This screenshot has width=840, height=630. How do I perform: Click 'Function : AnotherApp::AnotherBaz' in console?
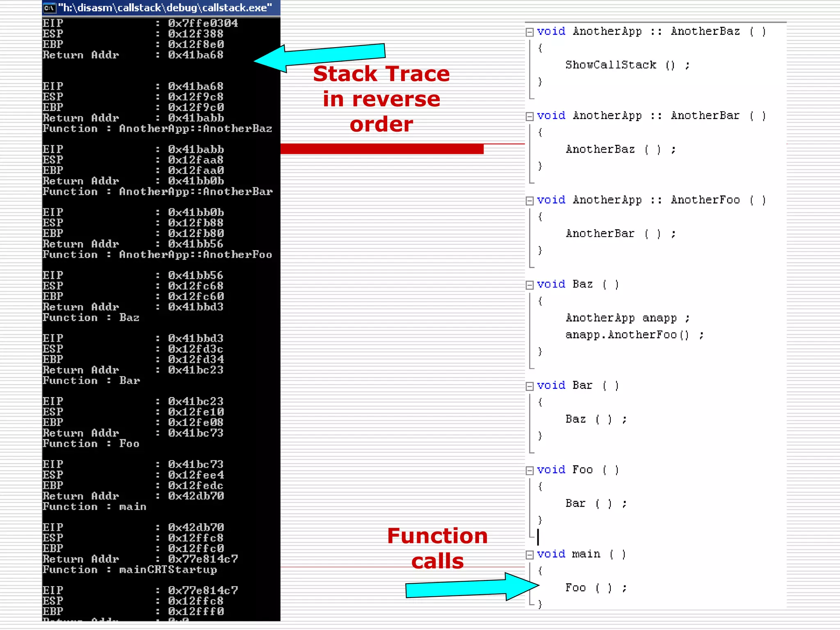(157, 129)
